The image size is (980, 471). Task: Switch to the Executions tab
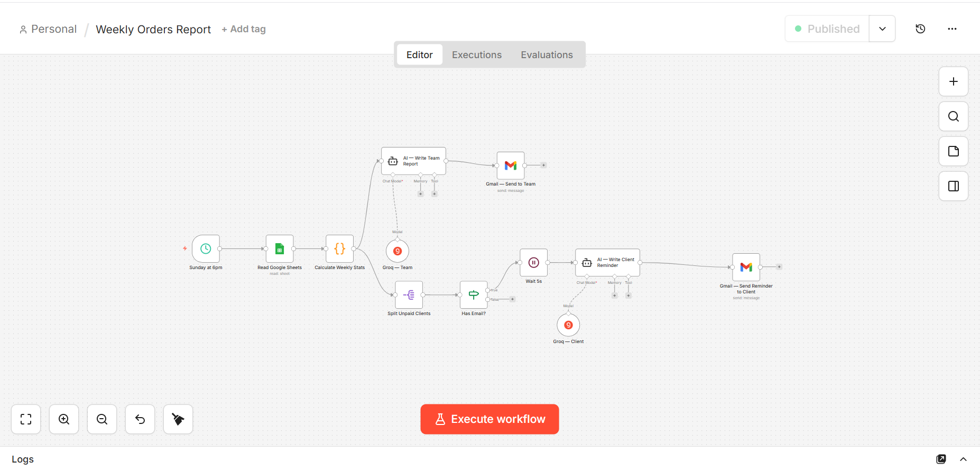[x=476, y=55]
